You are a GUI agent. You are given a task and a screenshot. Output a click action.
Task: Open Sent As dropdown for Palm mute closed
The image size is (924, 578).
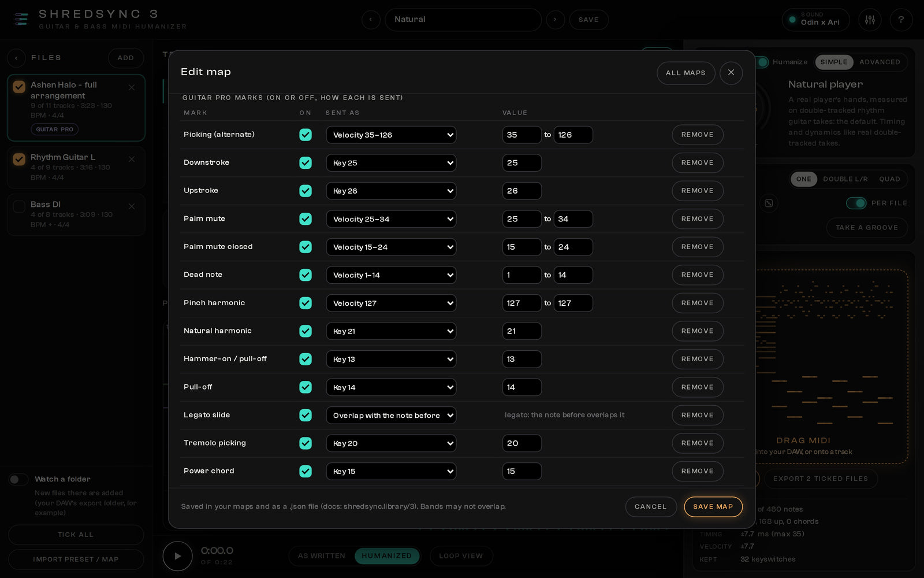pyautogui.click(x=391, y=247)
